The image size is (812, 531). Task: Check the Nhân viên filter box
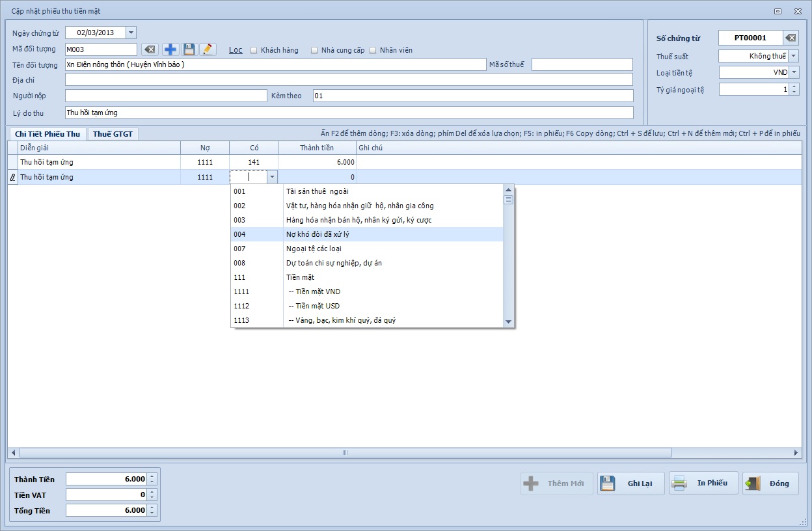click(373, 50)
